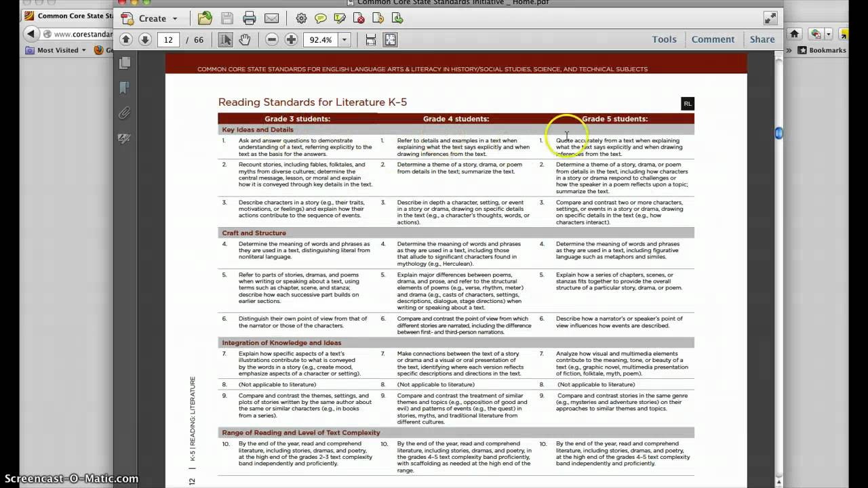Select the highlight text tool
The width and height of the screenshot is (868, 488).
[x=340, y=18]
